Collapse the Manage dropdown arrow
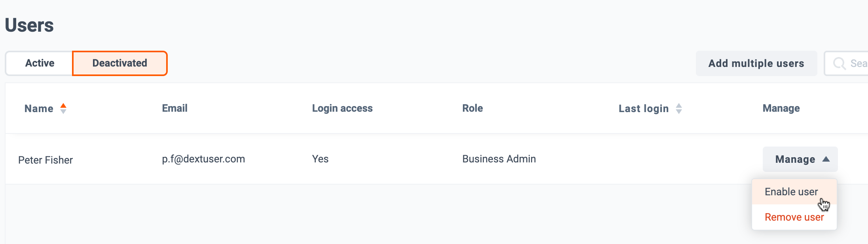868x244 pixels. (x=826, y=159)
